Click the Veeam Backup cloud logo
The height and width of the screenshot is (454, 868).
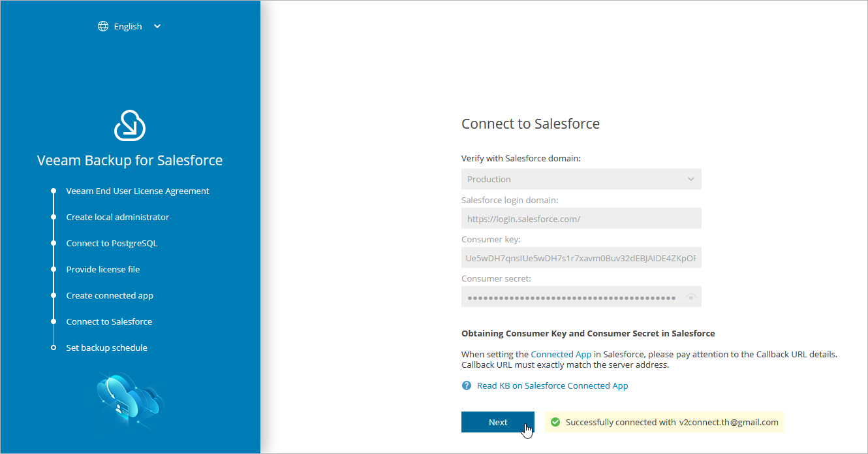pyautogui.click(x=130, y=125)
